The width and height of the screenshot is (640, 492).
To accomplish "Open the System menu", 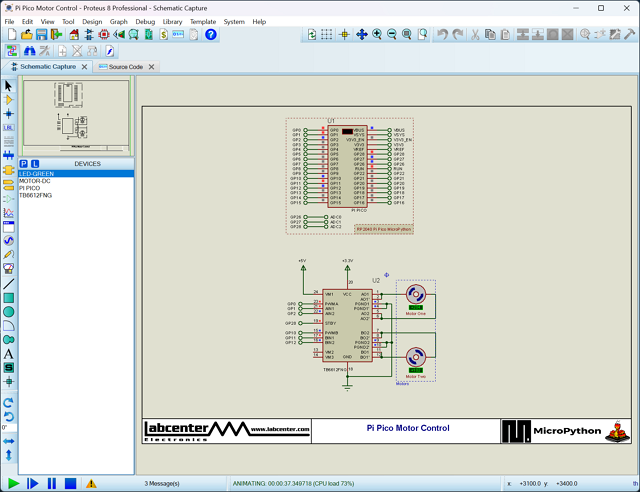I will pos(234,22).
